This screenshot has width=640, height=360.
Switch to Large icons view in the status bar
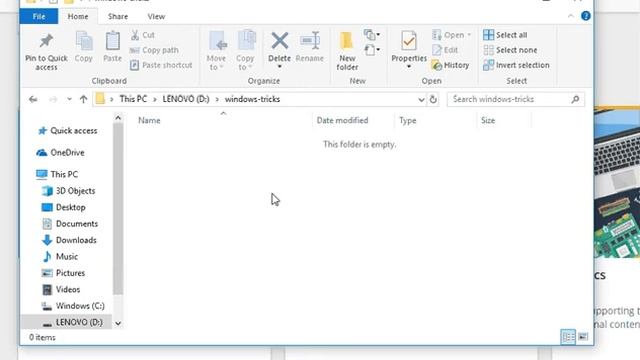(x=583, y=337)
